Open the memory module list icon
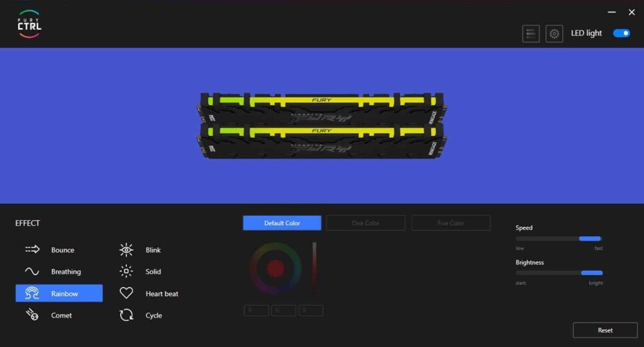Screen dimensions: 644x347 [x=531, y=33]
